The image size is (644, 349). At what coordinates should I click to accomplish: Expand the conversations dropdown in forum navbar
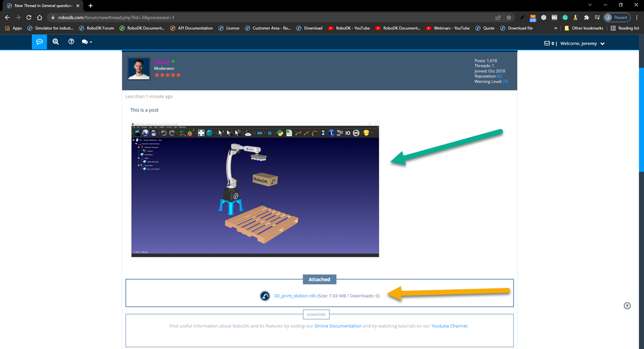[87, 42]
